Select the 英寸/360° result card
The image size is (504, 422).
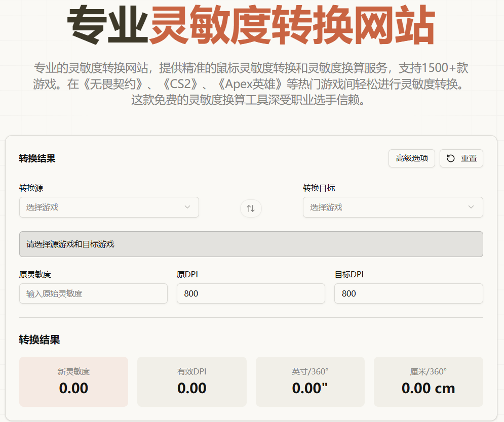pos(310,382)
